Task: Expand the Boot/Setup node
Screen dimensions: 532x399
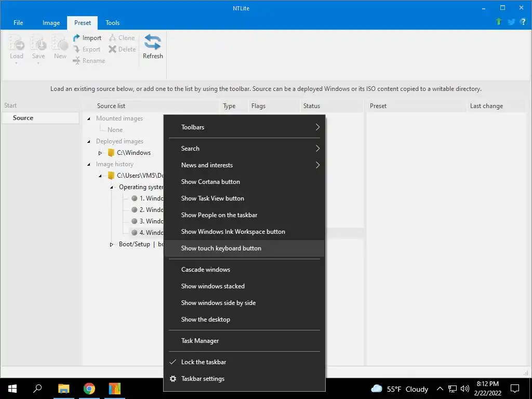Action: [111, 244]
